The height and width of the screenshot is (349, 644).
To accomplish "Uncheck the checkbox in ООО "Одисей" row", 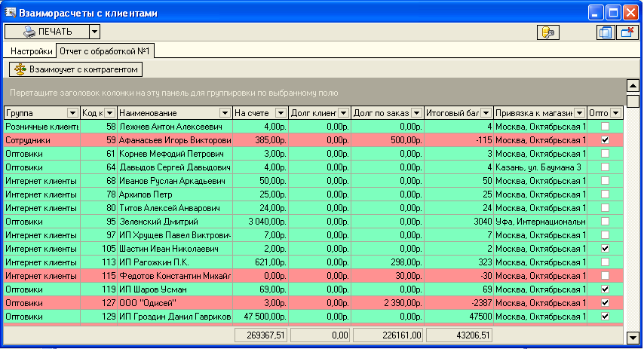I will coord(605,302).
